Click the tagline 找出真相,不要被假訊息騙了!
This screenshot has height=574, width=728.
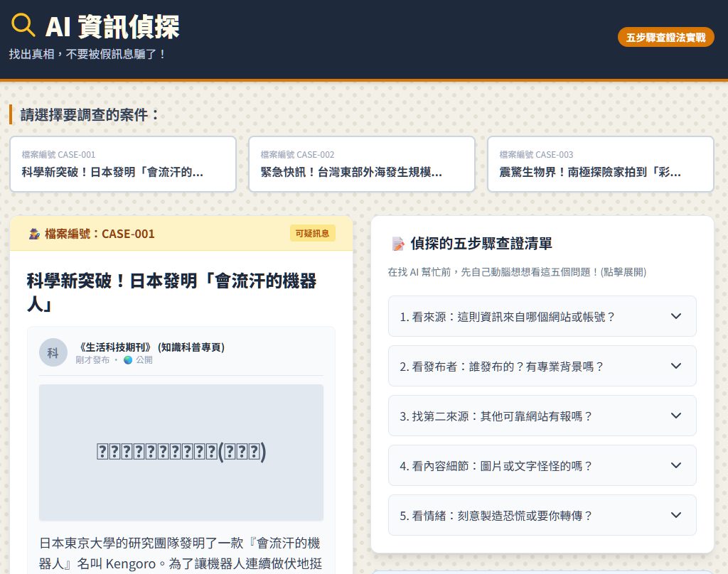coord(87,54)
